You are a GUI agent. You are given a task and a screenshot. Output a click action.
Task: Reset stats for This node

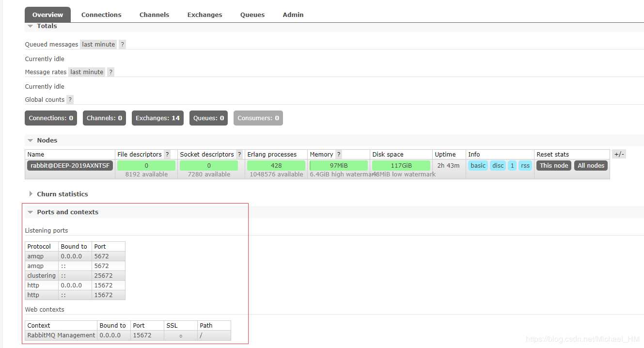554,165
